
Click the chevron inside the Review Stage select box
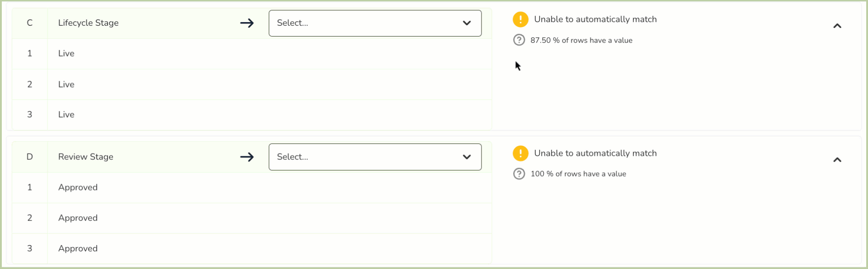[467, 157]
